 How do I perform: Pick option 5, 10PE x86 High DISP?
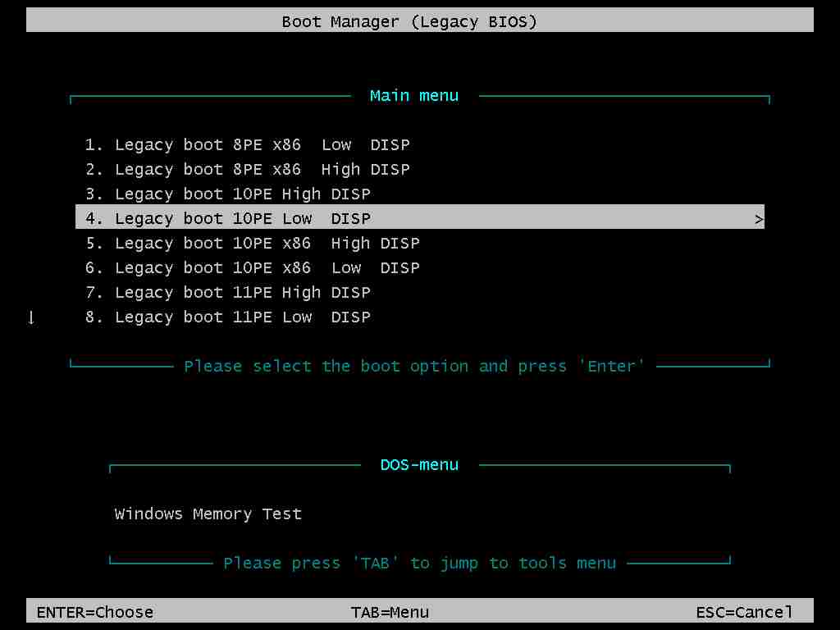point(253,244)
